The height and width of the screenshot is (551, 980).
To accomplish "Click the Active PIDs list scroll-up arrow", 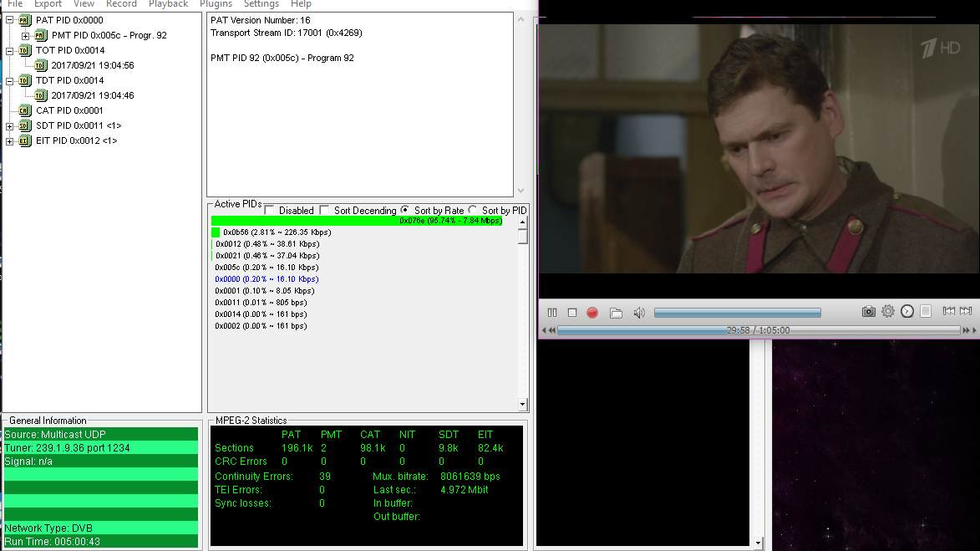I will click(522, 222).
